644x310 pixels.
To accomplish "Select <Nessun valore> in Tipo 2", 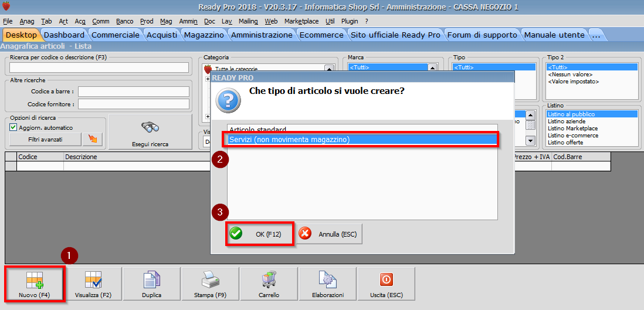I will (x=570, y=75).
